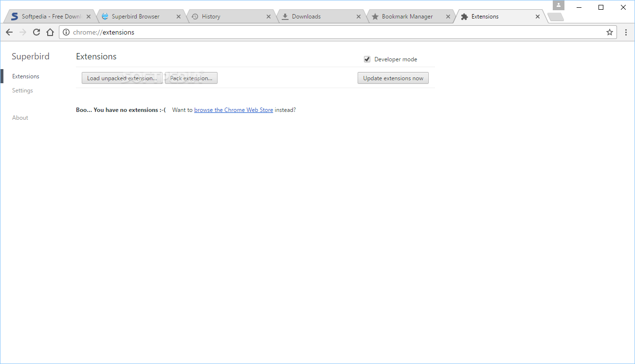Go back using the back arrow

(x=9, y=32)
